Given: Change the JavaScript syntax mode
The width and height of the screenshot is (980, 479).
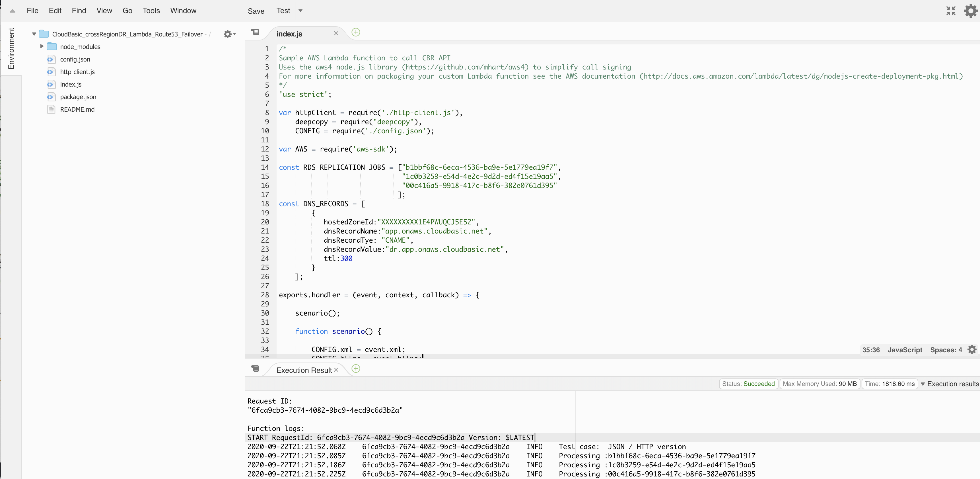Looking at the screenshot, I should click(x=905, y=350).
